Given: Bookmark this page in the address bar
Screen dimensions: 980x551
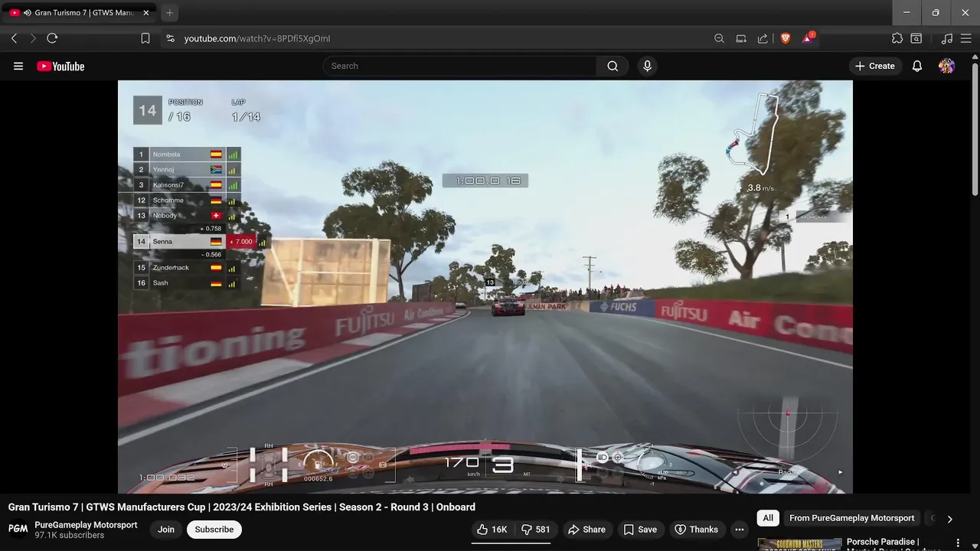Looking at the screenshot, I should 145,38.
